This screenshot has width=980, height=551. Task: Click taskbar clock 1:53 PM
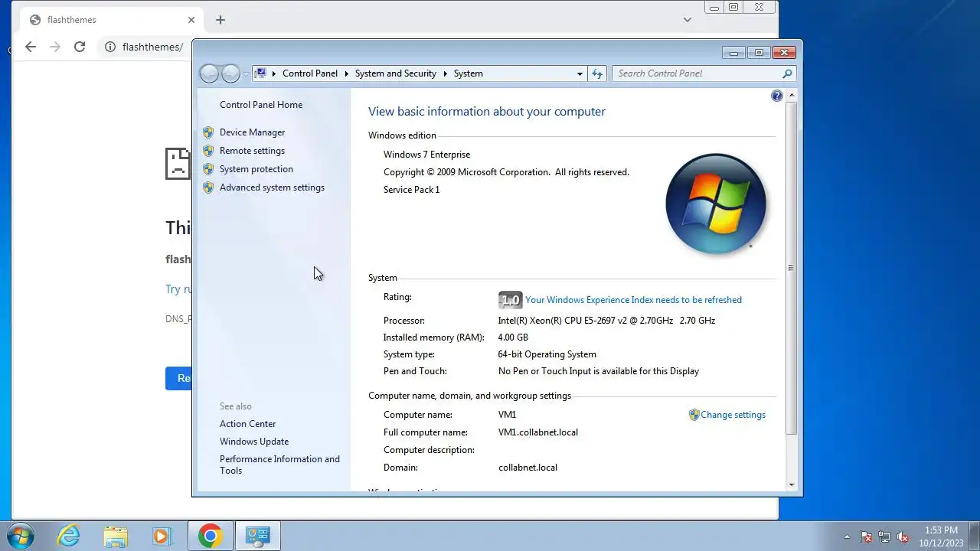[x=941, y=536]
